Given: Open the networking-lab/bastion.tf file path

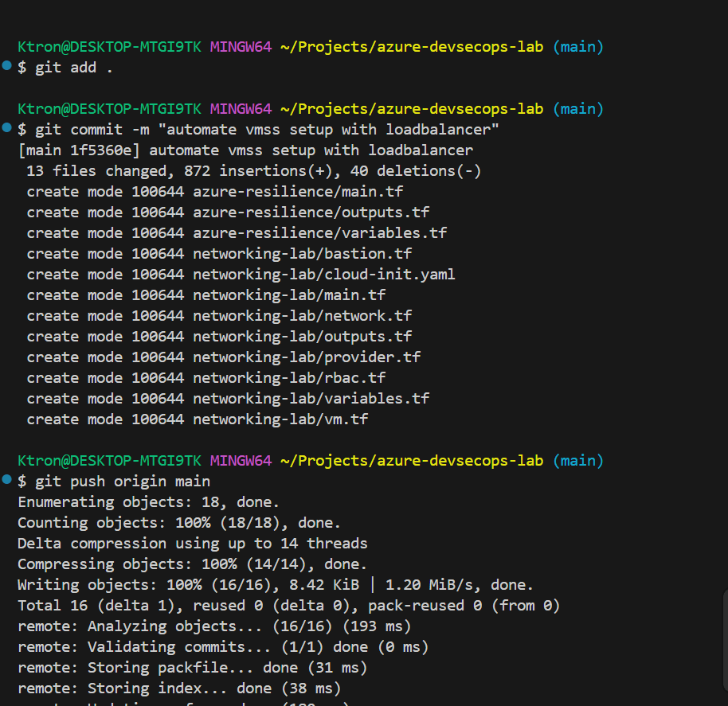Looking at the screenshot, I should click(302, 254).
